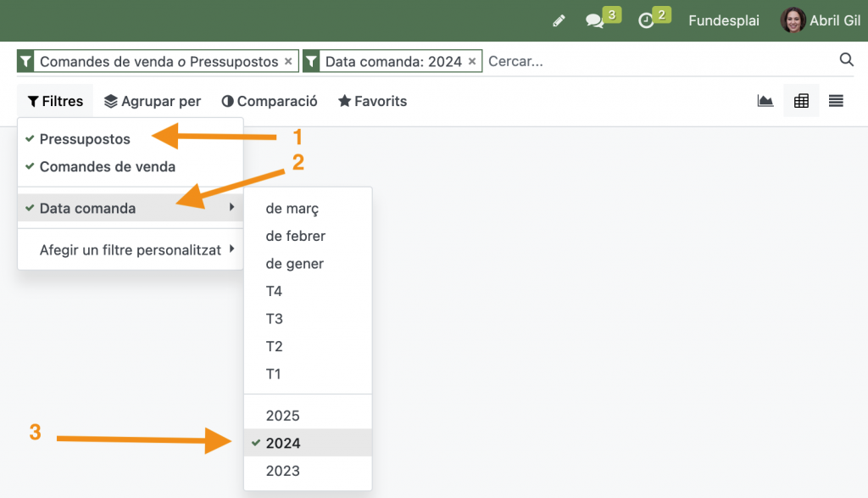
Task: Remove the Data comanda: 2024 filter tag
Action: tap(472, 61)
